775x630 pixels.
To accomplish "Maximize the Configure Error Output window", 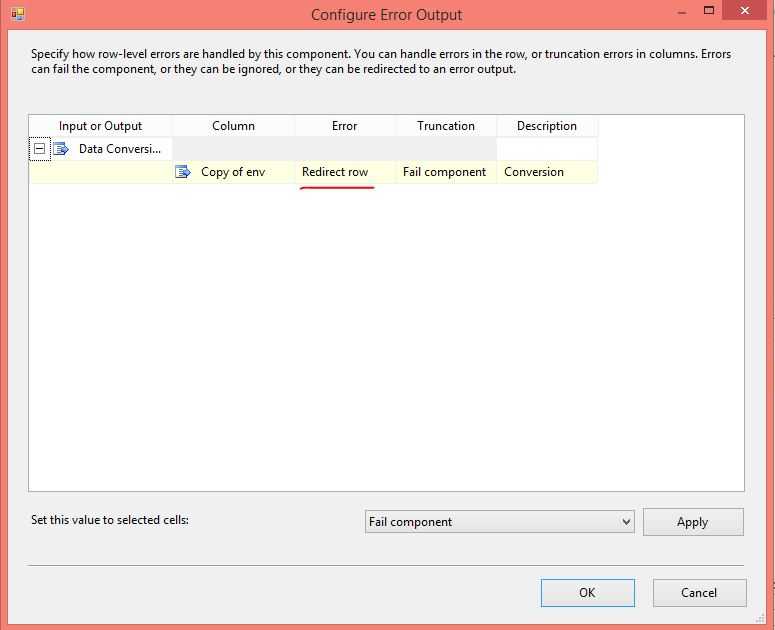I will tap(709, 10).
